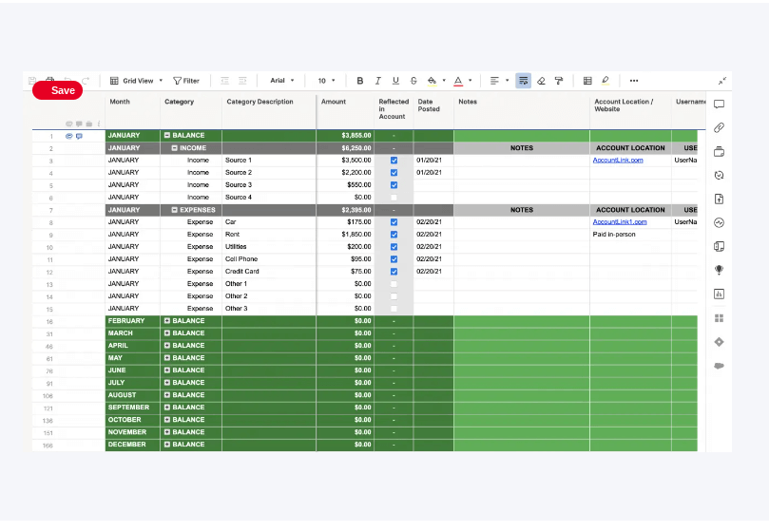
Task: Click the clear formatting eraser icon
Action: point(541,81)
